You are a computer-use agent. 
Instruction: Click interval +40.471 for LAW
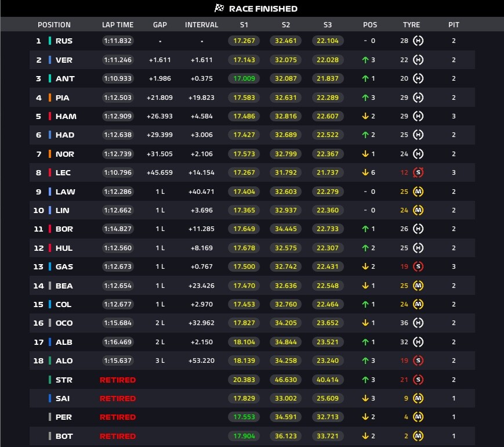pyautogui.click(x=201, y=192)
